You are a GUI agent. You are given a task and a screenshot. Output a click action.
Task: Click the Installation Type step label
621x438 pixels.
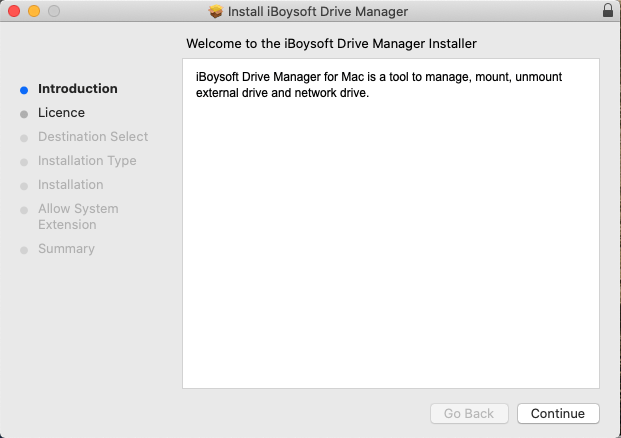[x=87, y=161]
